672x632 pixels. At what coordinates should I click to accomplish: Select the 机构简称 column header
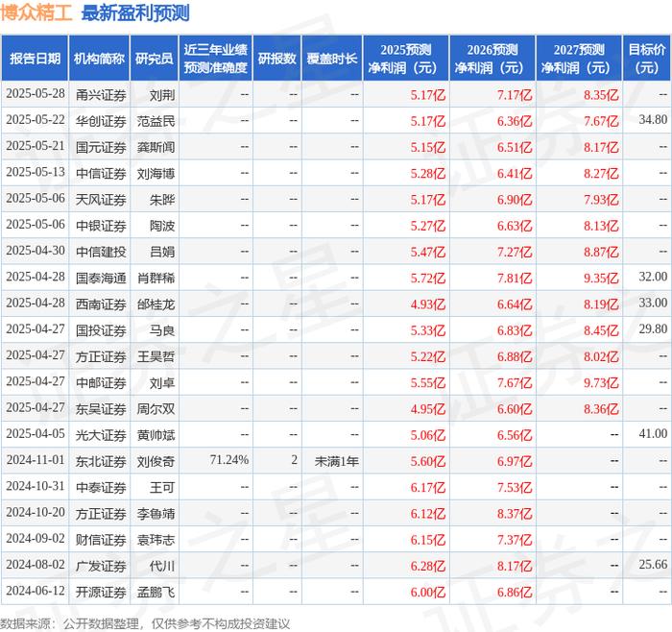coord(99,59)
